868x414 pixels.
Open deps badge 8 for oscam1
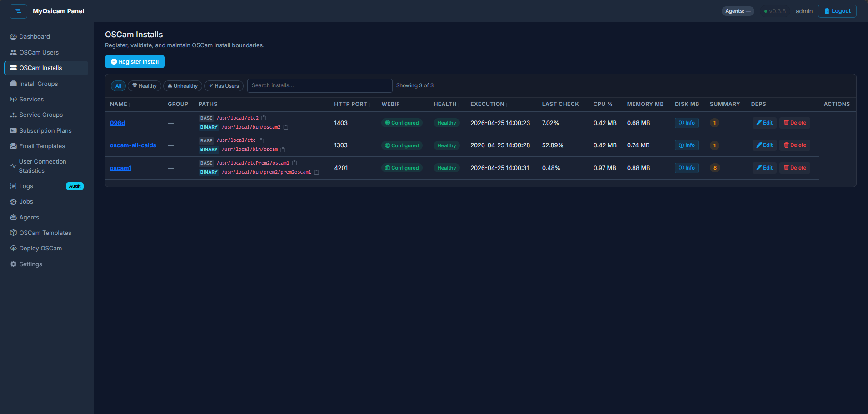715,168
